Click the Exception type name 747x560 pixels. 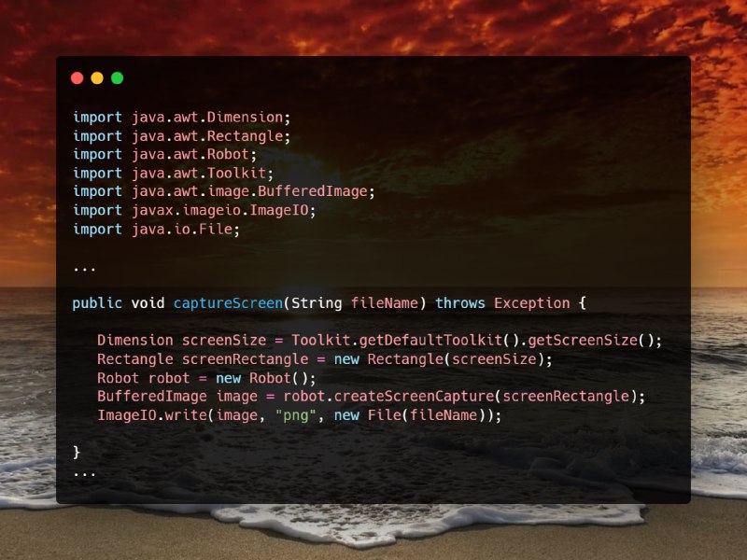(x=531, y=303)
